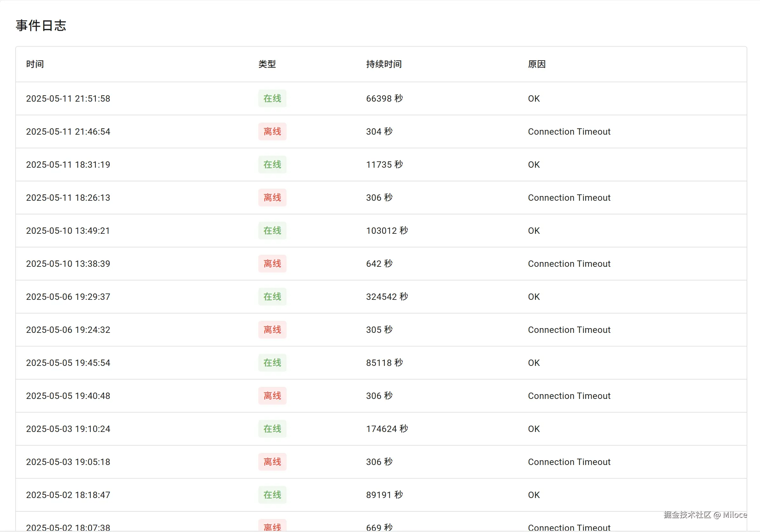
Task: Click the 离线 badge on 2025-05-10 13:38:39 row
Action: coord(272,264)
